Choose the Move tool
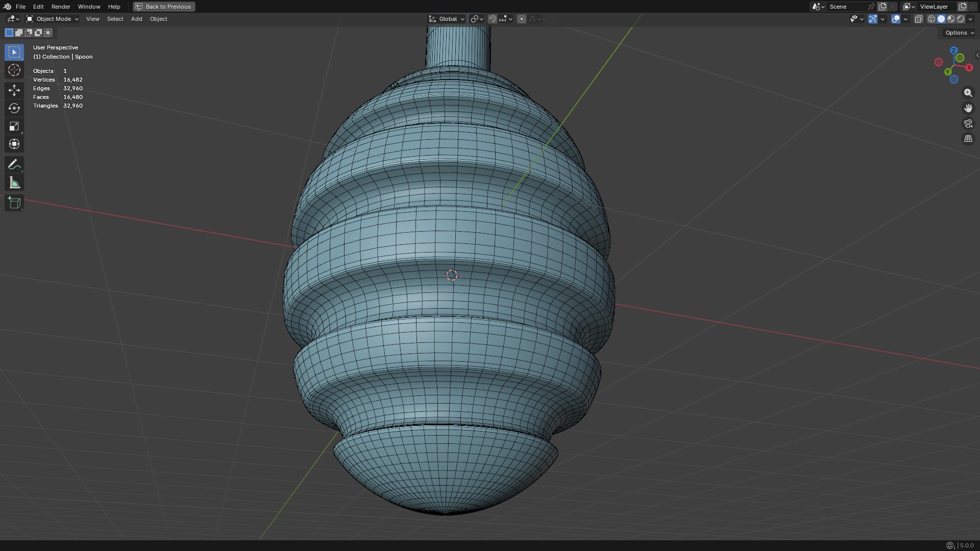This screenshot has width=980, height=551. tap(14, 90)
